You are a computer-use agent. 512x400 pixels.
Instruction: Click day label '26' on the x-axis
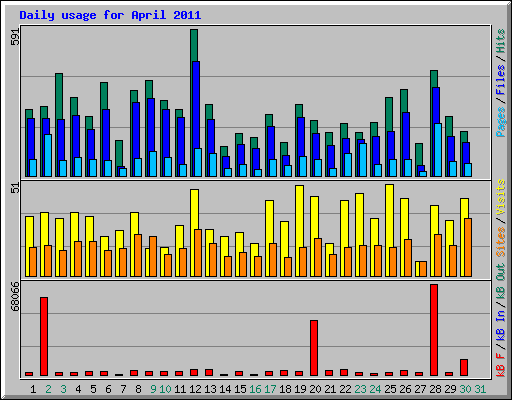click(405, 389)
